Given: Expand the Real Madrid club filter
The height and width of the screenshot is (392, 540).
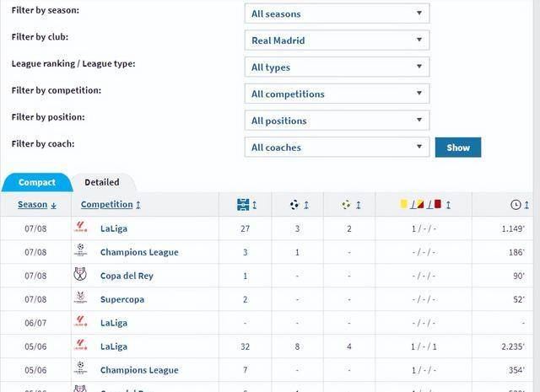Looking at the screenshot, I should click(337, 40).
